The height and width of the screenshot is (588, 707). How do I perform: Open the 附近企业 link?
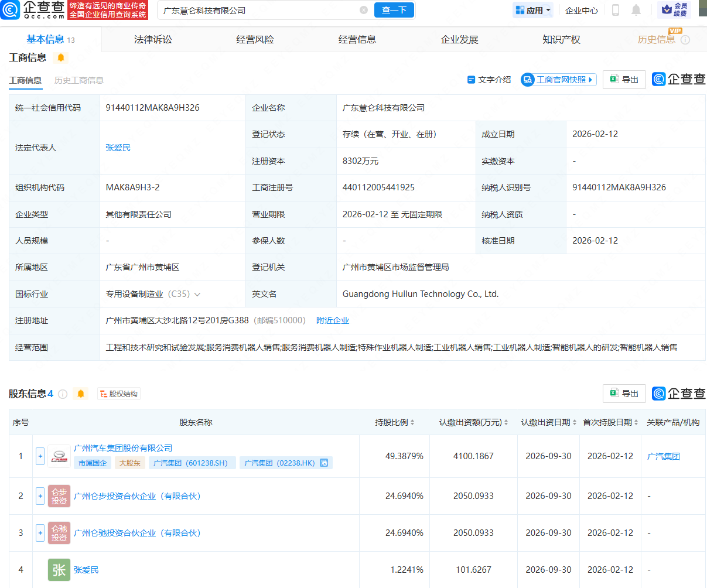tap(333, 320)
